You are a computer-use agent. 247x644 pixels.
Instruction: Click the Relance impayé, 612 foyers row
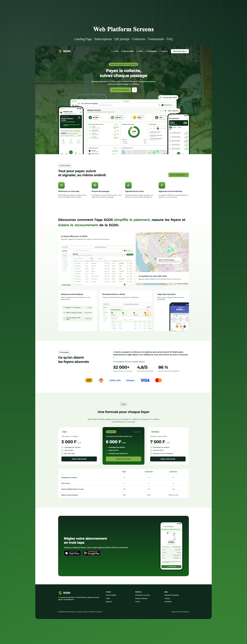77,313
